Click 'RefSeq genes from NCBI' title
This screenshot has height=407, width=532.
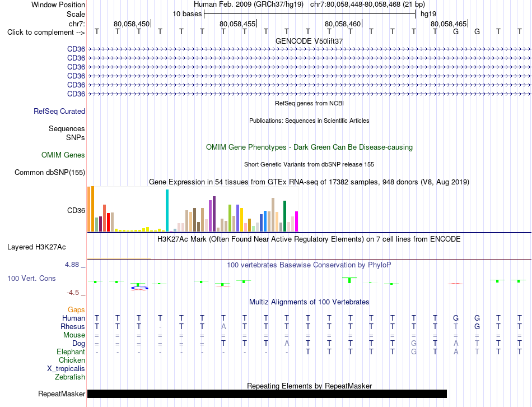click(x=309, y=103)
